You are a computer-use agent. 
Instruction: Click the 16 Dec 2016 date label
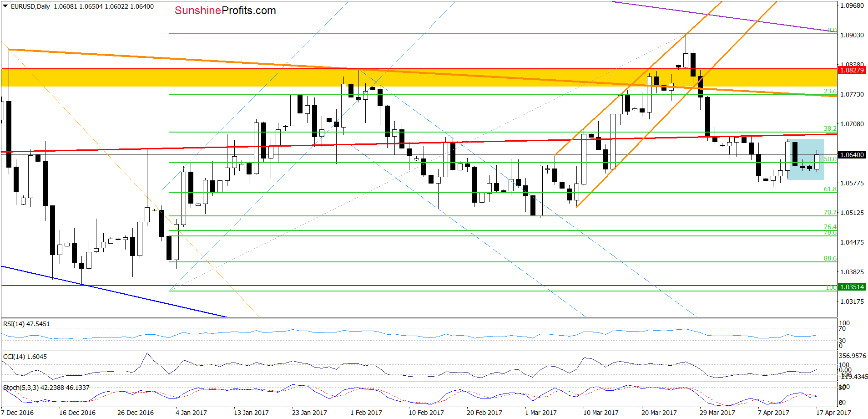77,413
